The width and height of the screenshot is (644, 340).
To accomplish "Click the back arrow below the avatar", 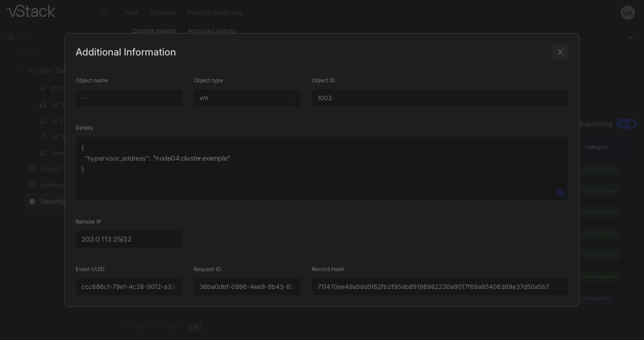I will pyautogui.click(x=631, y=38).
